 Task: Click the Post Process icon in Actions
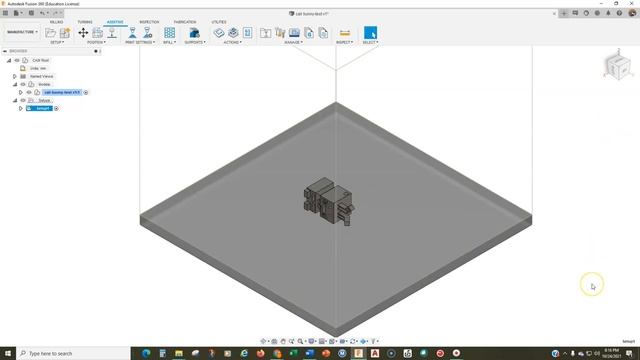(247, 33)
